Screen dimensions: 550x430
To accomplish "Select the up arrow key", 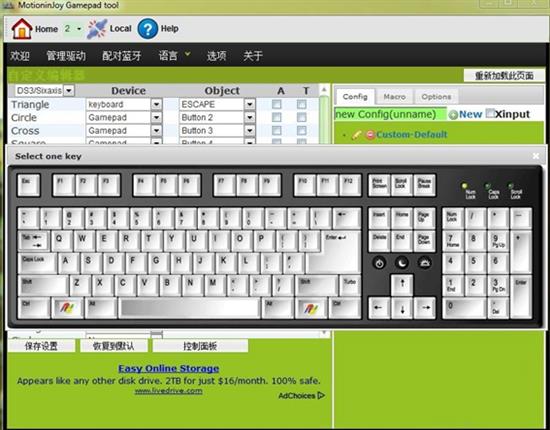I will [402, 285].
